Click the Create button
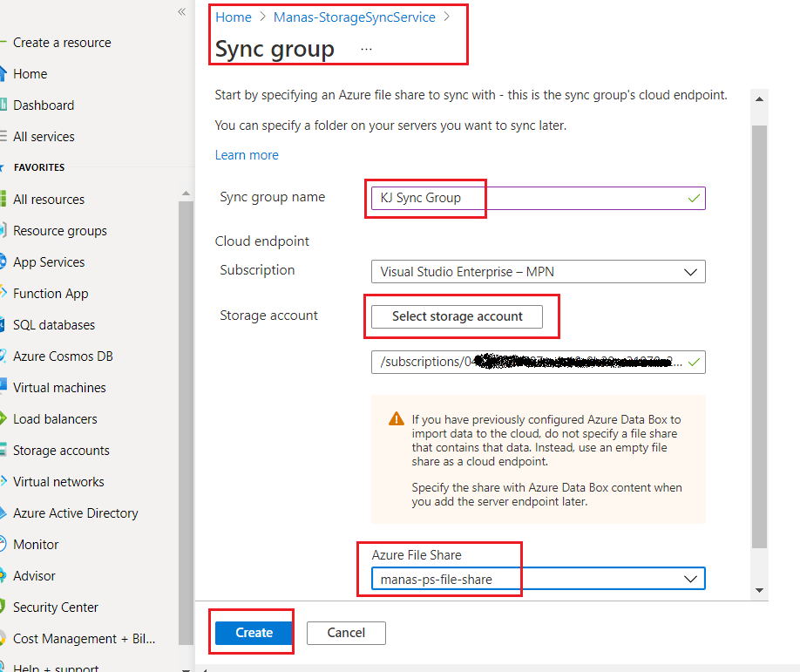The height and width of the screenshot is (672, 800). click(254, 633)
